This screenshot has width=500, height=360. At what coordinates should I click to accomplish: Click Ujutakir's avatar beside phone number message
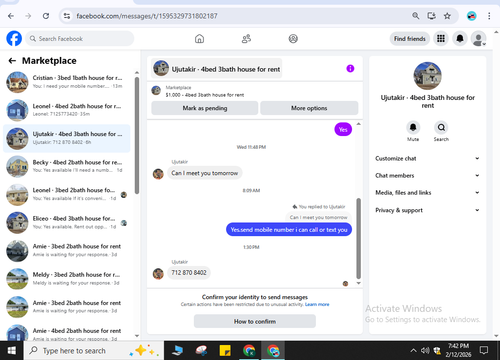(158, 274)
